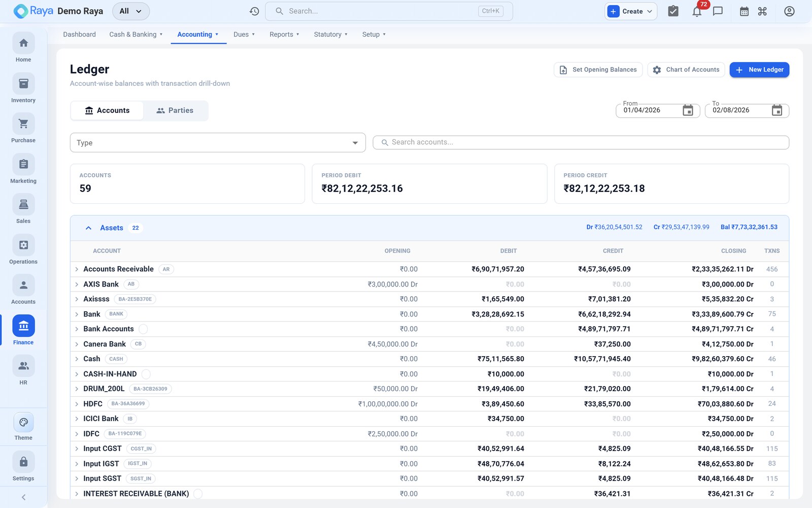Image resolution: width=812 pixels, height=508 pixels.
Task: Focus the Search accounts field
Action: point(581,142)
